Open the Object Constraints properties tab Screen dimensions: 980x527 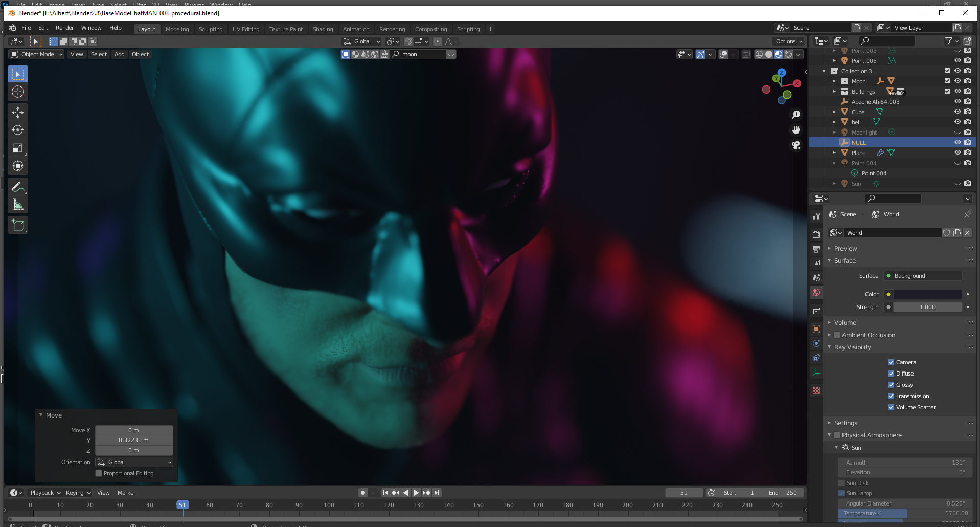click(816, 358)
